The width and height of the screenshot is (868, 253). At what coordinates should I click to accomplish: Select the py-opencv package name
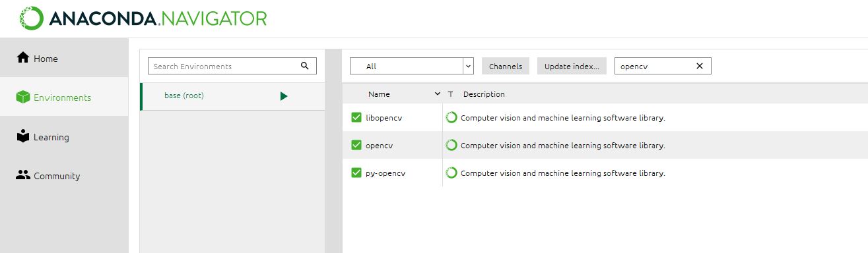click(385, 173)
